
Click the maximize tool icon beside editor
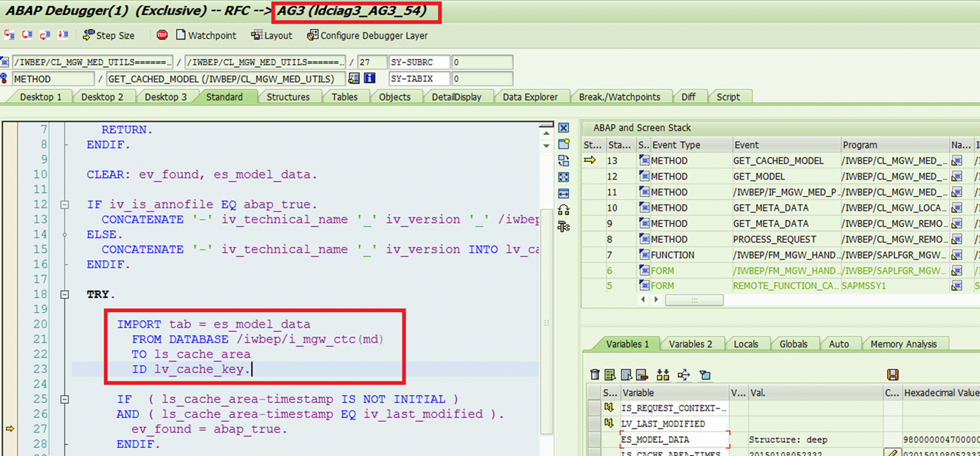(564, 177)
